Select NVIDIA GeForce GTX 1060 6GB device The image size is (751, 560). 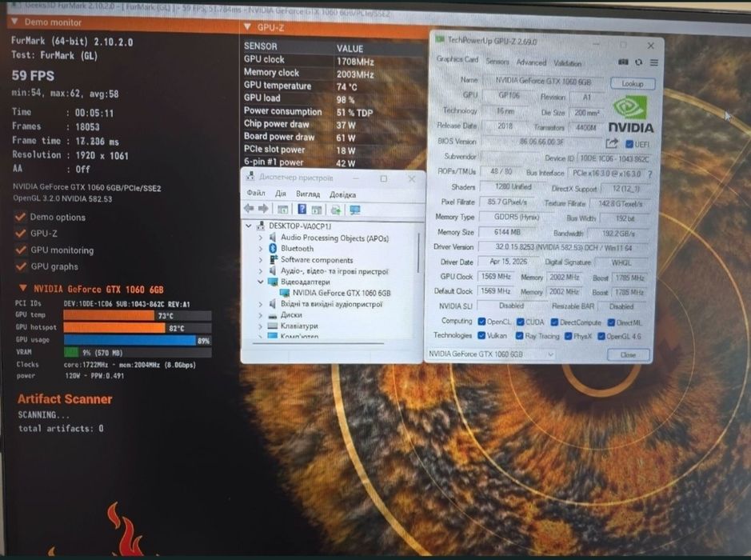pyautogui.click(x=341, y=293)
